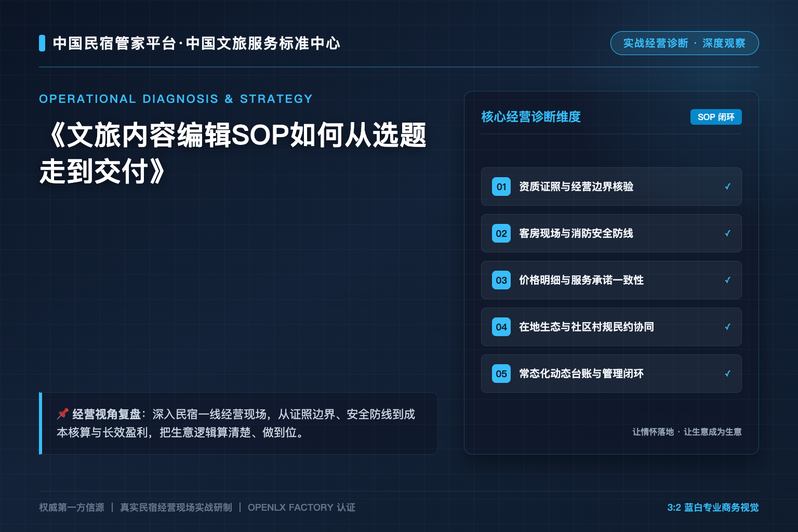The height and width of the screenshot is (532, 798).
Task: Toggle checkmark on 价格明细与服务承诺一致性 row
Action: [727, 280]
